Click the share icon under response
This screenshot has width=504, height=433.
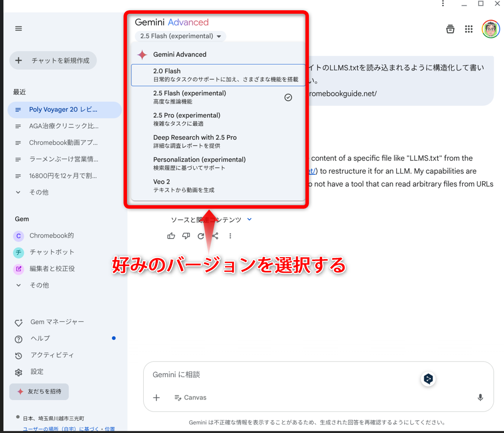[215, 236]
